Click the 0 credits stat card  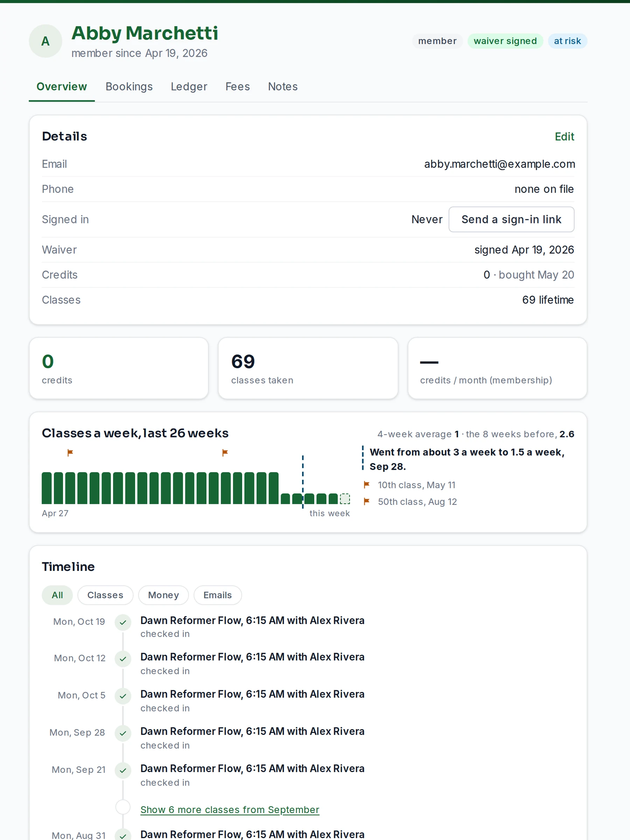pos(119,368)
